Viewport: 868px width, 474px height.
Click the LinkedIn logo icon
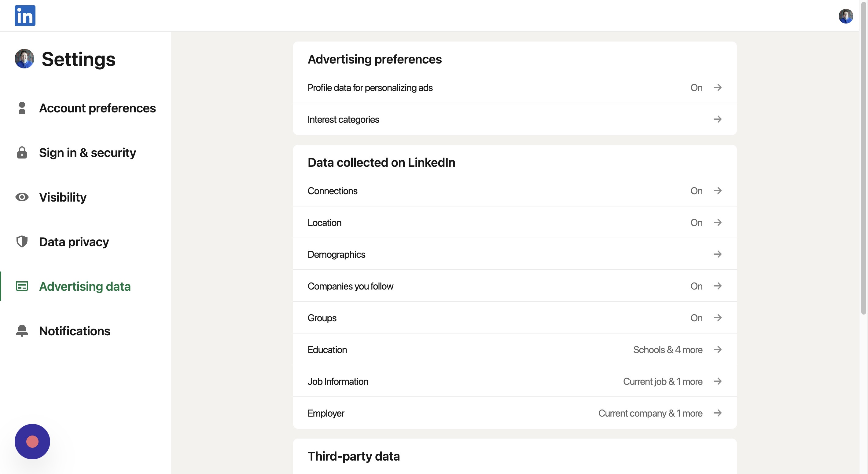[25, 16]
